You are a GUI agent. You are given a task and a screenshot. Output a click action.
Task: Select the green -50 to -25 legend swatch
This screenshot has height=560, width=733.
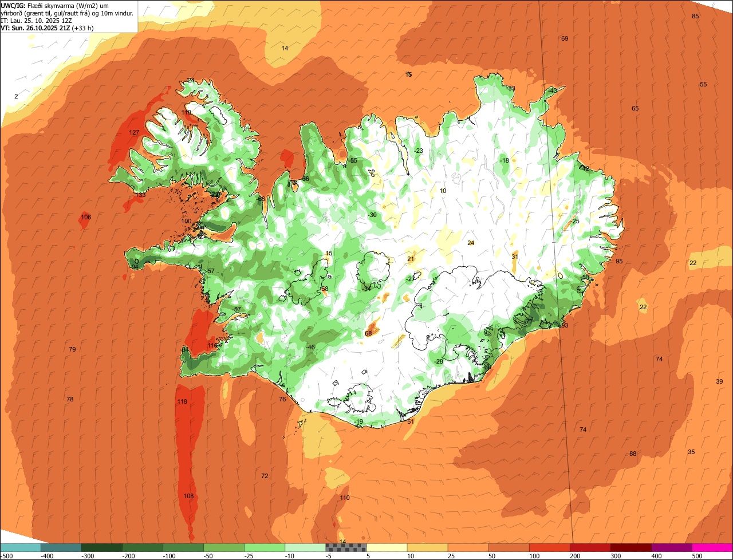[224, 548]
